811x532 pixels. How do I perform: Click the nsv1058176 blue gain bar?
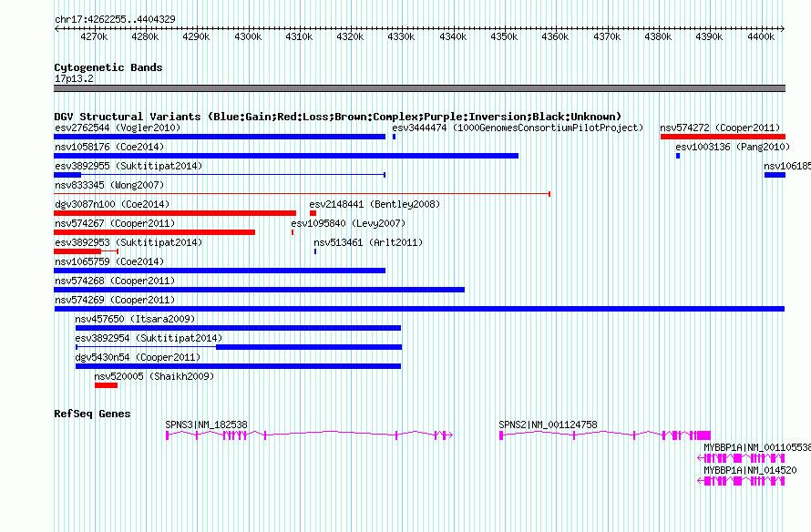286,156
